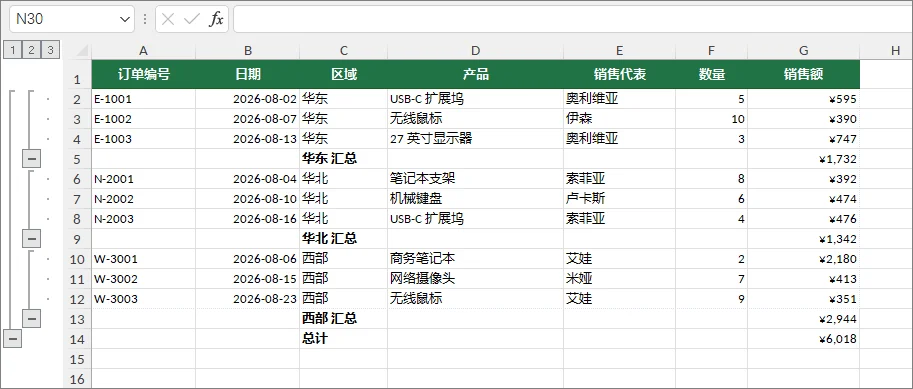Click the Enter checkmark icon in formula bar
Screen dimensions: 913x389
click(x=192, y=19)
